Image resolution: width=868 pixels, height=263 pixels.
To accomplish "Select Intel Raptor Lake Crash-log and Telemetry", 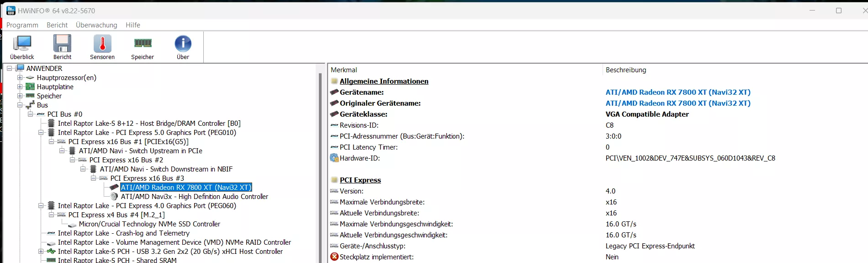I will pyautogui.click(x=123, y=233).
